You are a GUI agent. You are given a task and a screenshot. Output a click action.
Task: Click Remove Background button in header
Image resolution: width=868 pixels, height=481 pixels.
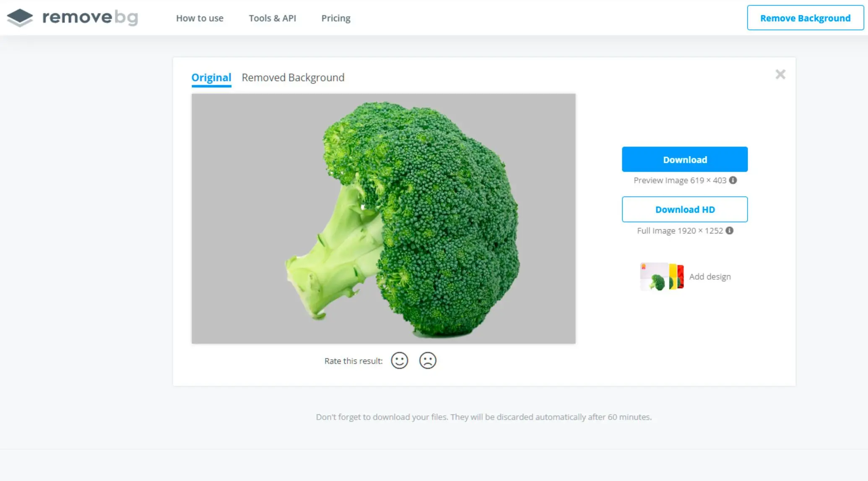point(805,18)
